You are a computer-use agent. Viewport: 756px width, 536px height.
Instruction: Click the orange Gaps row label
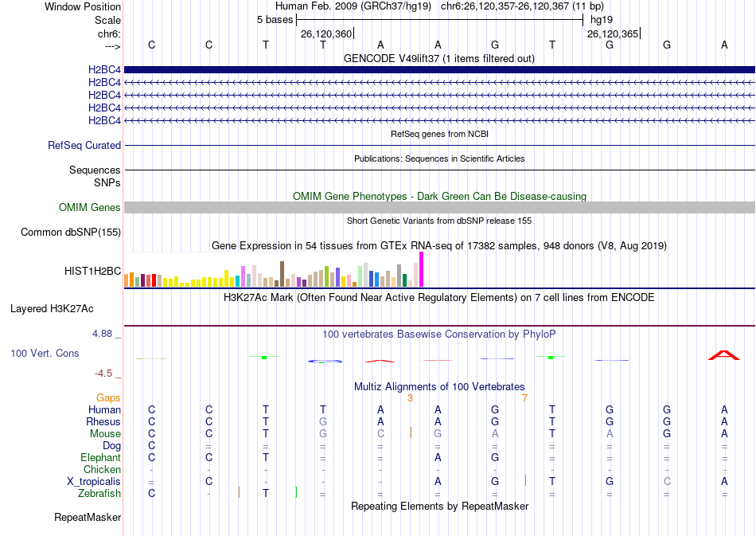pos(108,397)
